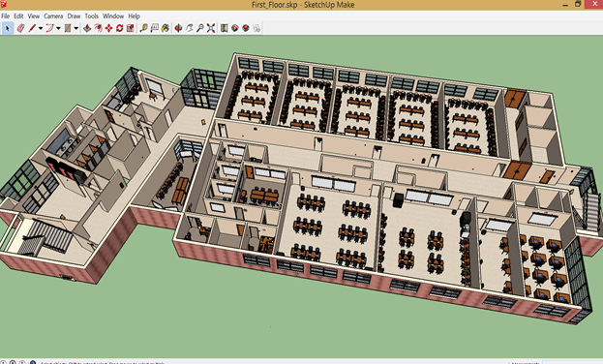Select the arrow Select tool
The image size is (603, 364).
pyautogui.click(x=8, y=28)
